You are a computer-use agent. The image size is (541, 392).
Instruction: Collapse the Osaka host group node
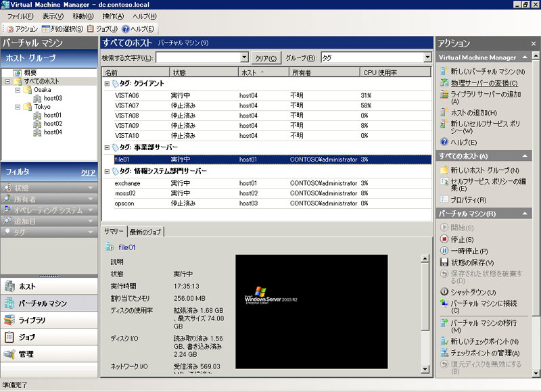(18, 90)
